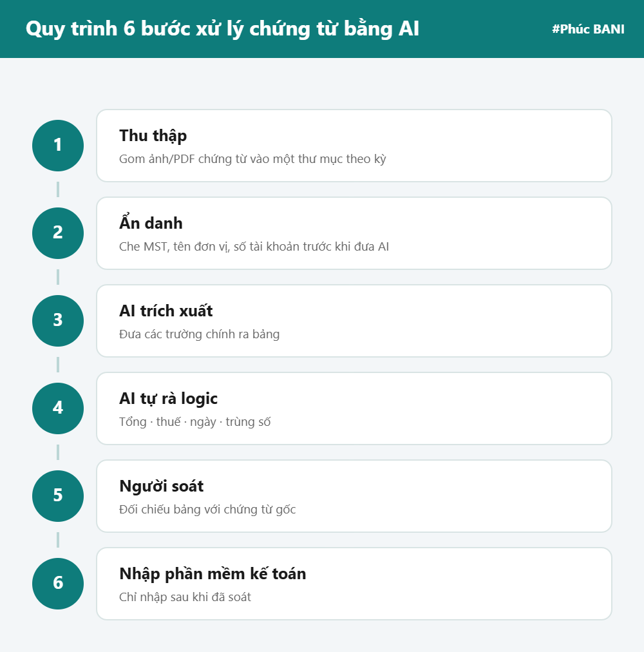
Task: Click the step 4 number circle
Action: point(58,408)
